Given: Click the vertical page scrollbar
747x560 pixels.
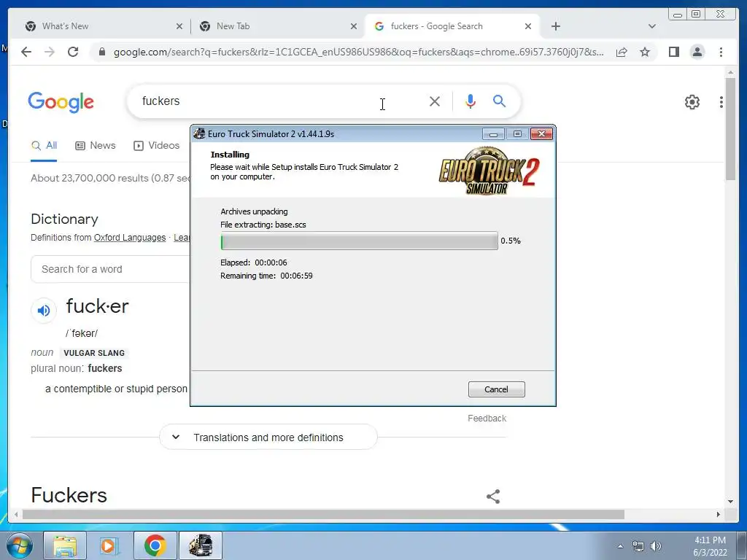Looking at the screenshot, I should (x=730, y=128).
